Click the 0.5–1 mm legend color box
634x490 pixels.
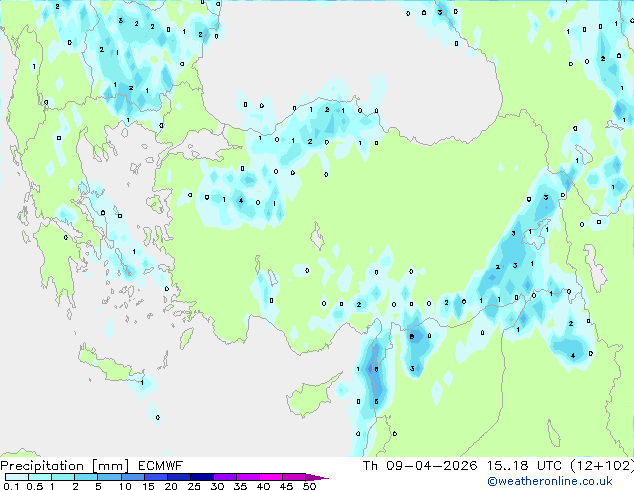click(x=40, y=477)
